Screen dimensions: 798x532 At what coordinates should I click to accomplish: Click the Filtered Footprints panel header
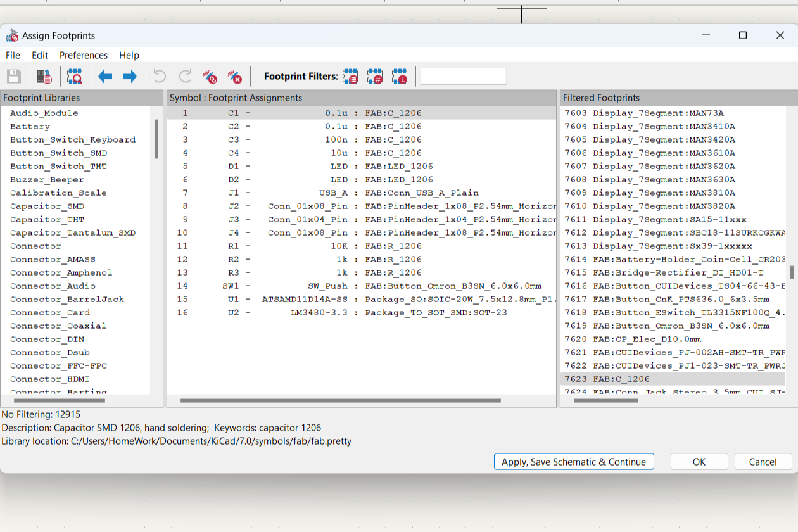tap(678, 98)
